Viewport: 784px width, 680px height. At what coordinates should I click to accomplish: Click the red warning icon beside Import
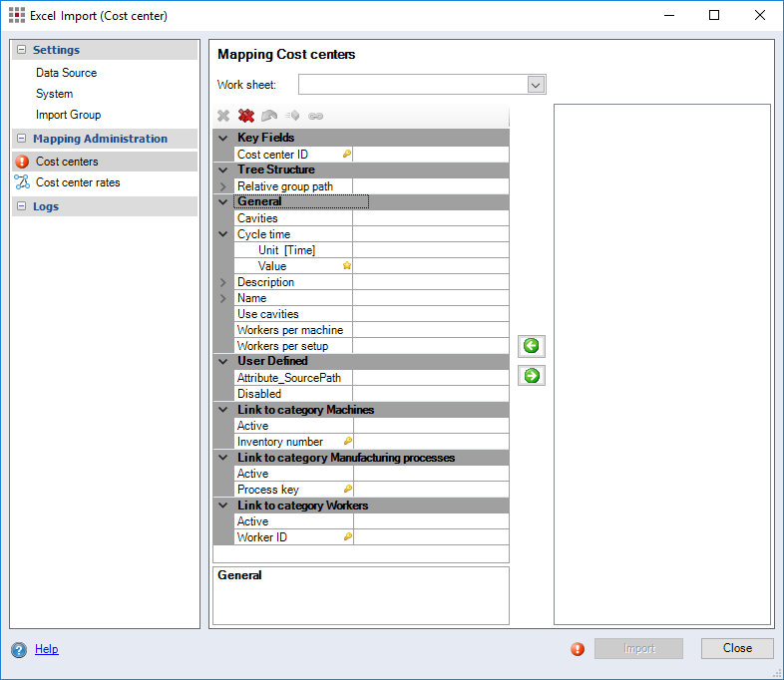[578, 649]
